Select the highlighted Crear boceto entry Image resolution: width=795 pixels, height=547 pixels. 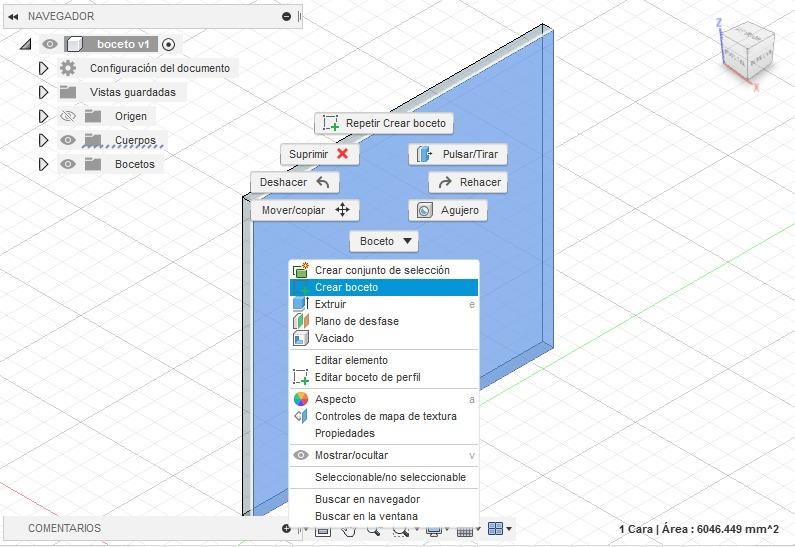384,287
